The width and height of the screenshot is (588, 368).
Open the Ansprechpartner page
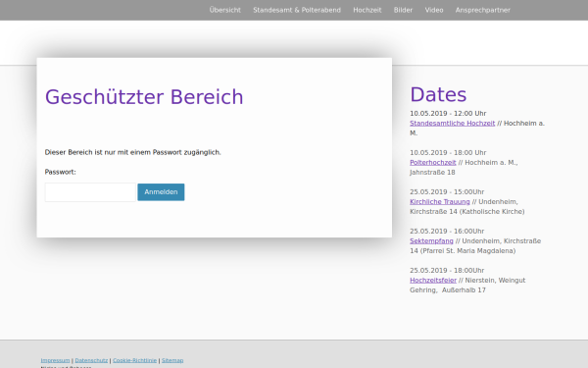[482, 10]
